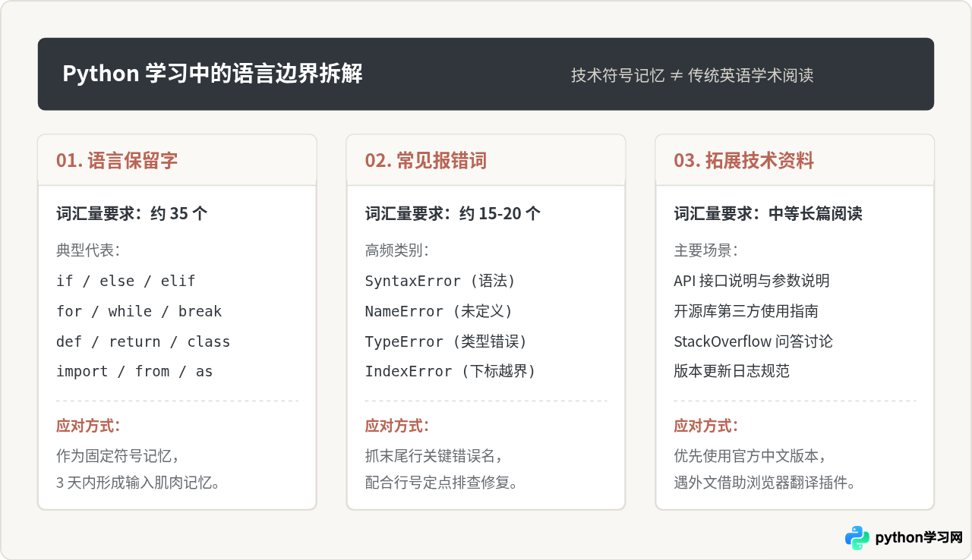Select code line def / return / class
Viewport: 972px width, 560px height.
click(x=144, y=341)
